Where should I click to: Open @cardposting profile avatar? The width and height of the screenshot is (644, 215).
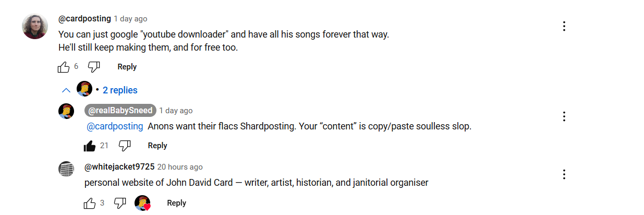pos(35,26)
